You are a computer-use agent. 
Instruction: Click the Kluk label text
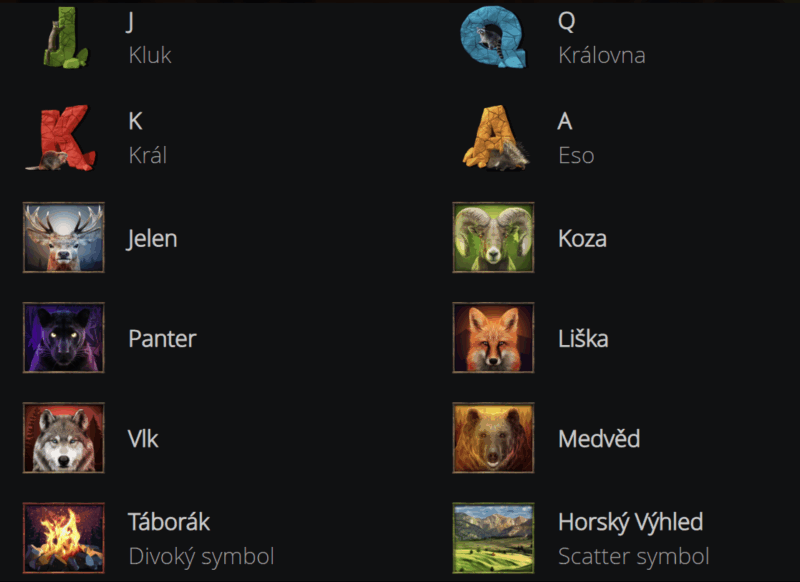click(x=150, y=55)
